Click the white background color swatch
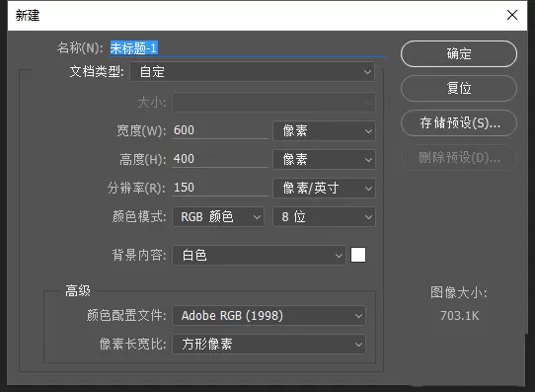 [x=358, y=255]
